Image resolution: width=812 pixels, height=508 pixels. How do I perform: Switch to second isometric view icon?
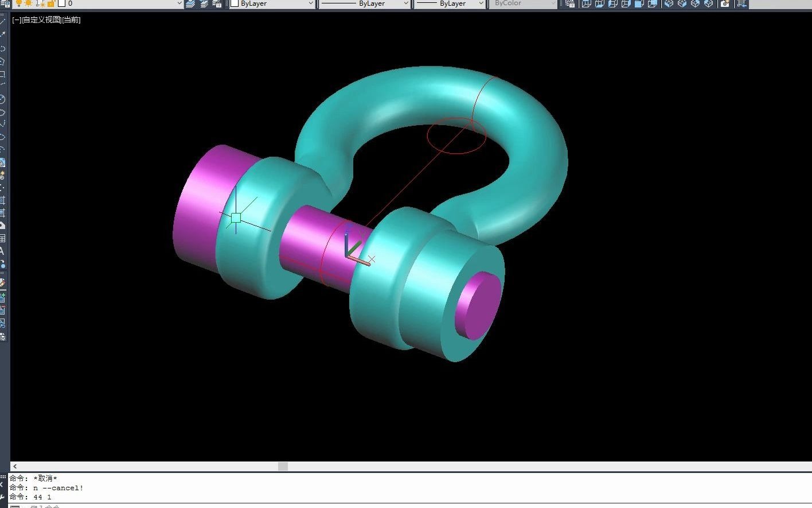point(682,3)
